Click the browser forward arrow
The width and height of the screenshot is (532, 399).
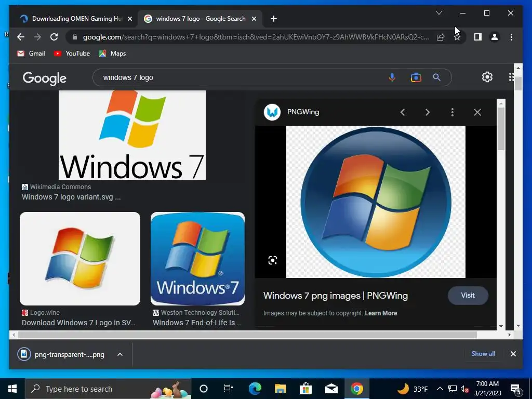[x=37, y=37]
